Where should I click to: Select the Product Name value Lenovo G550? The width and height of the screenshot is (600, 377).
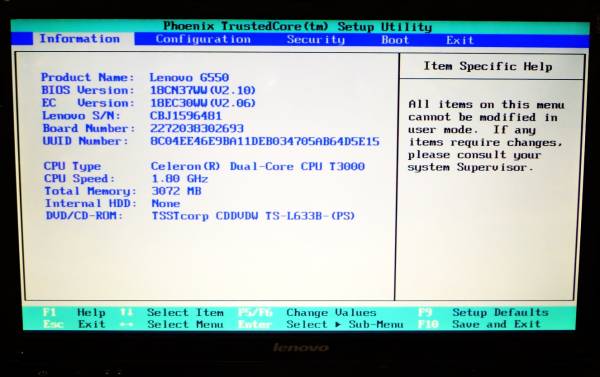[189, 77]
